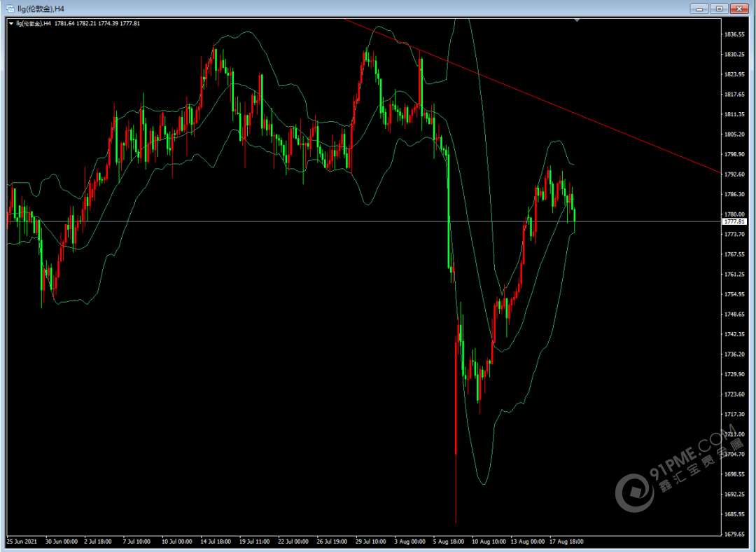
Task: Click the 1679.65 price scale label
Action: tap(734, 534)
